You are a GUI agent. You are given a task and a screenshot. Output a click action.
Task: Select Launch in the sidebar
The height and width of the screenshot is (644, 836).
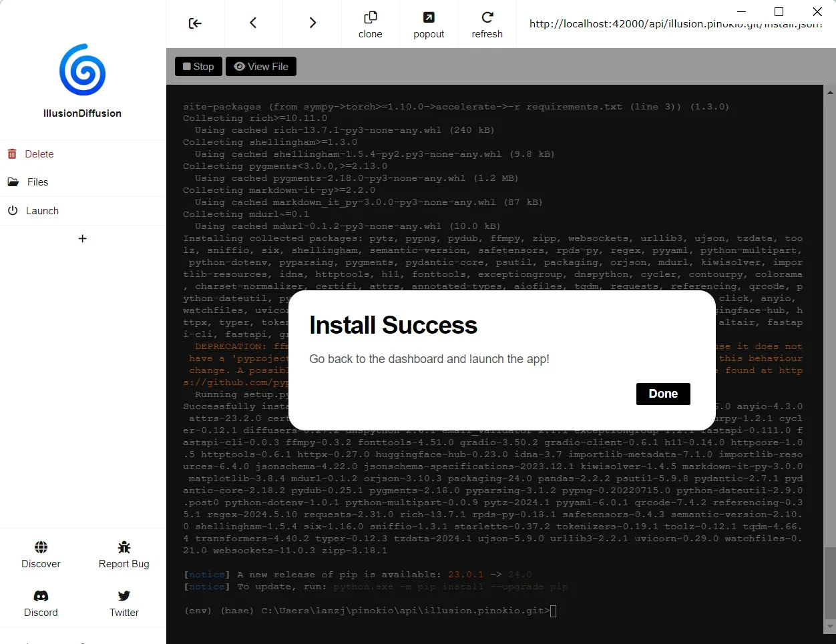(42, 211)
